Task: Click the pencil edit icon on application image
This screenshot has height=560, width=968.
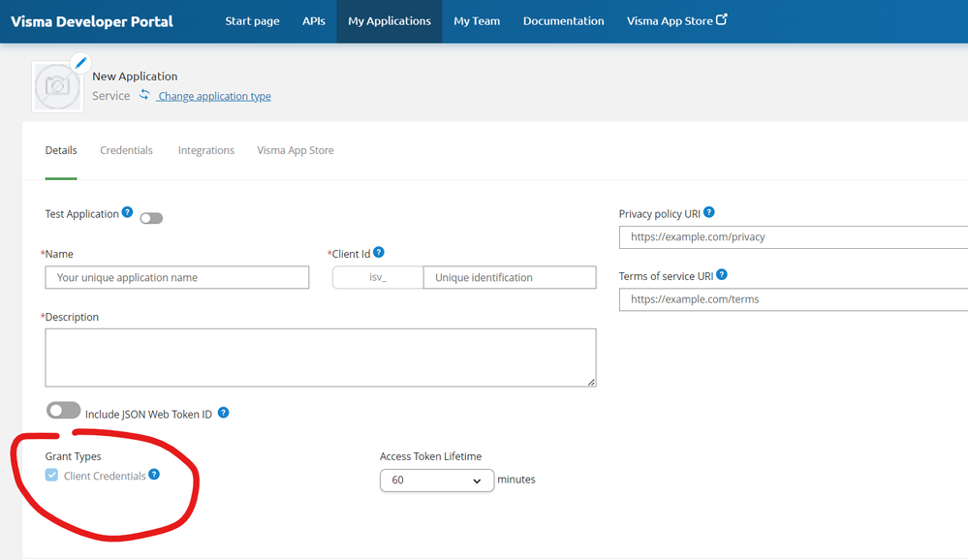Action: [80, 62]
